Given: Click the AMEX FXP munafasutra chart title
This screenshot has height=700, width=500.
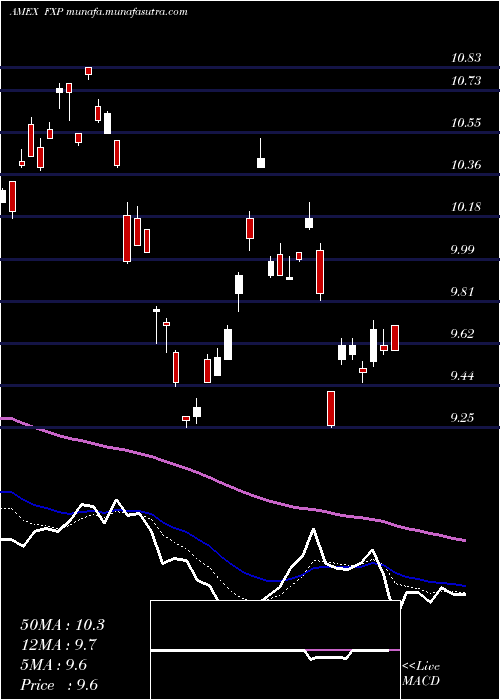Looking at the screenshot, I should tap(98, 12).
